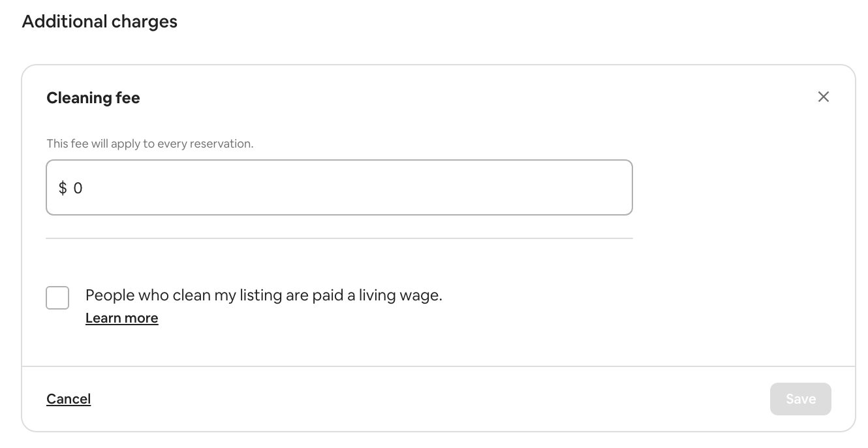Screen dimensions: 868x448
Task: Cancel the cleaning fee edit
Action: click(69, 399)
